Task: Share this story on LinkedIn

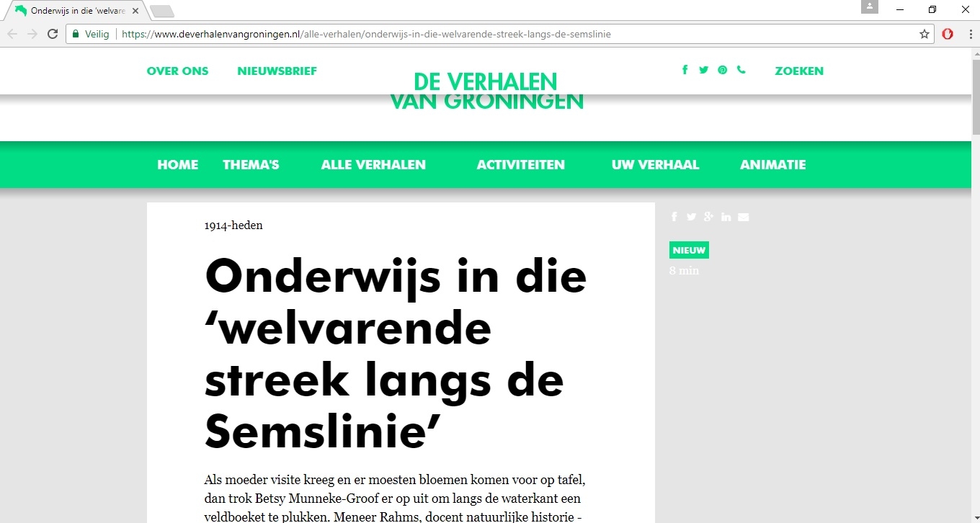Action: pos(726,217)
